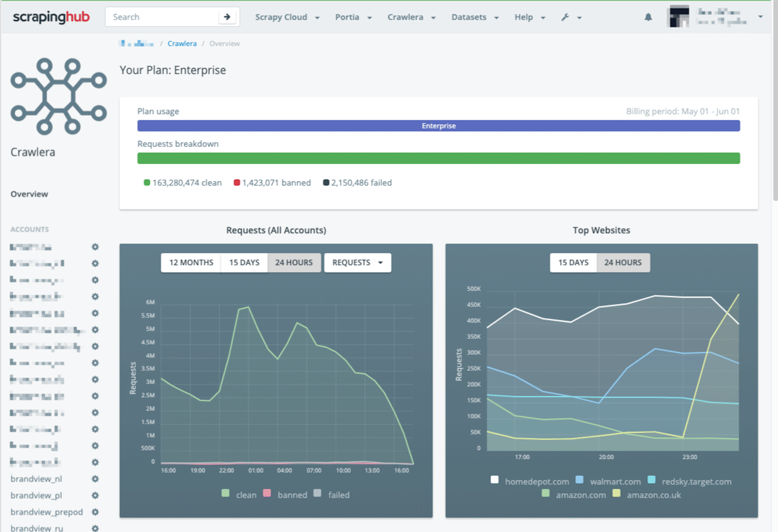Click the blurred organization breadcrumb

pyautogui.click(x=136, y=43)
